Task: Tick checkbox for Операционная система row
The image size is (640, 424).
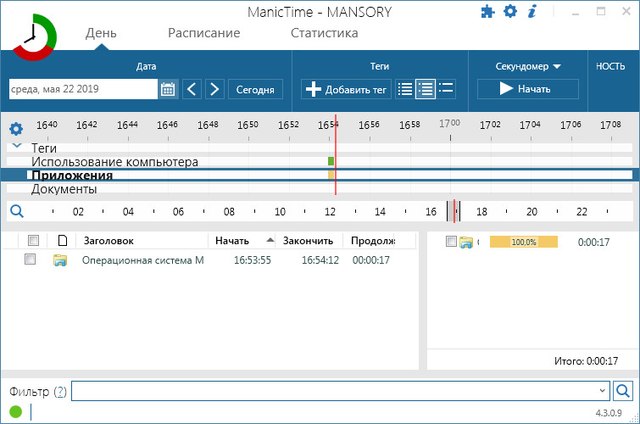Action: point(30,260)
